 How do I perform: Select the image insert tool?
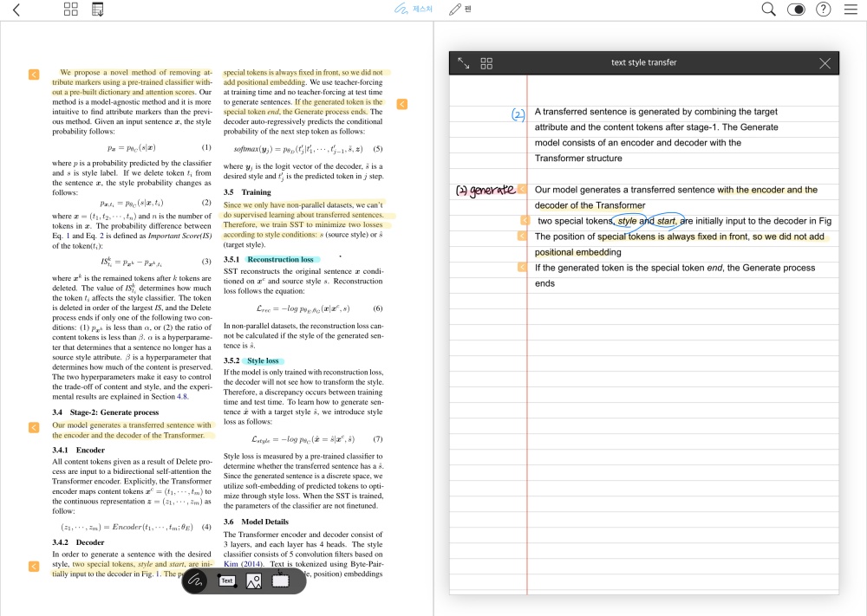click(x=254, y=581)
